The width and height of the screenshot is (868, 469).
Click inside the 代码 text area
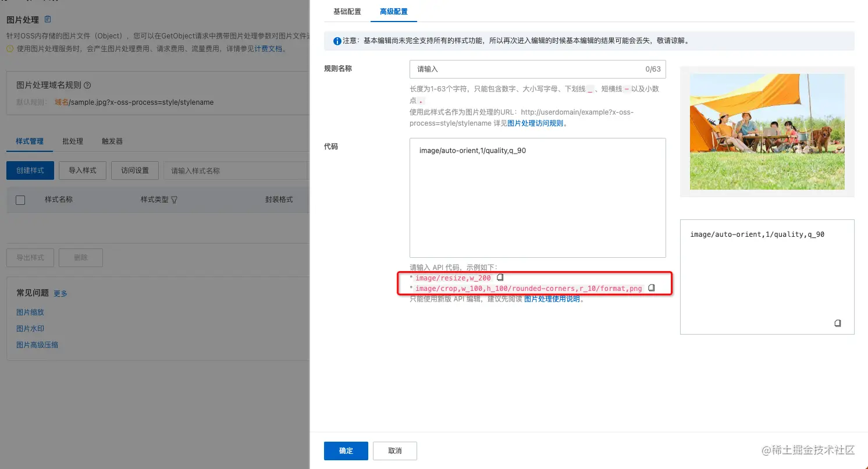(538, 198)
